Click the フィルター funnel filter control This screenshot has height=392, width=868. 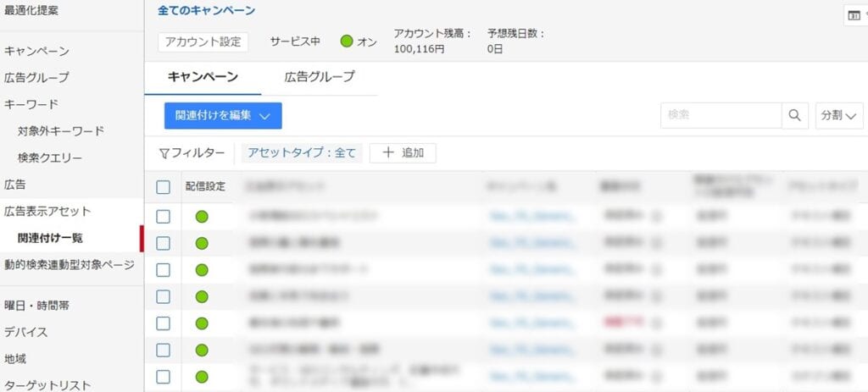click(192, 153)
